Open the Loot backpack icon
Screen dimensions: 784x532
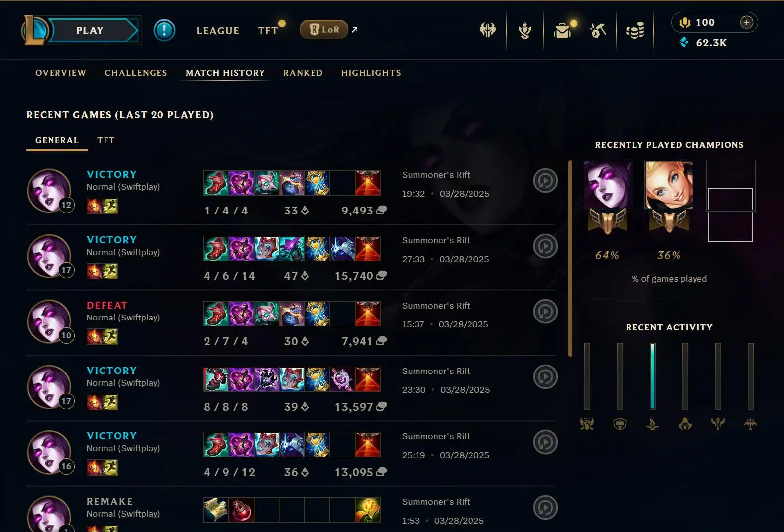(x=562, y=31)
